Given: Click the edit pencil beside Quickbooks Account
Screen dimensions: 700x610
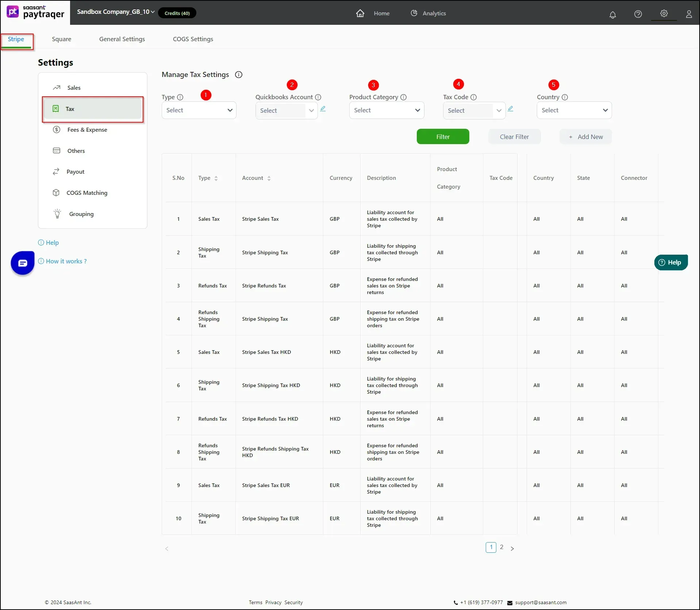Looking at the screenshot, I should point(323,109).
